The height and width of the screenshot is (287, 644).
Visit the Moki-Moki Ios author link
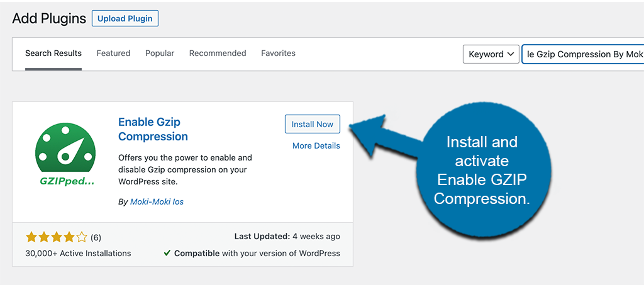pyautogui.click(x=156, y=202)
